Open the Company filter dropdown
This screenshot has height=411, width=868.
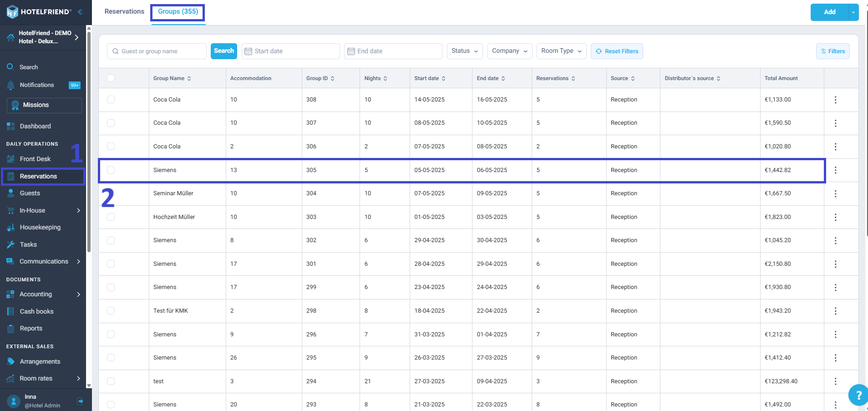click(510, 51)
